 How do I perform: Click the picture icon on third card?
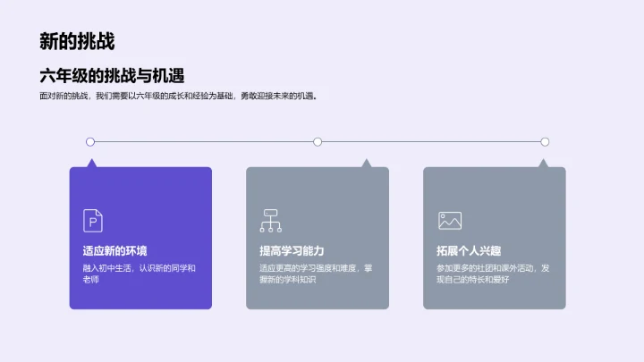(450, 221)
